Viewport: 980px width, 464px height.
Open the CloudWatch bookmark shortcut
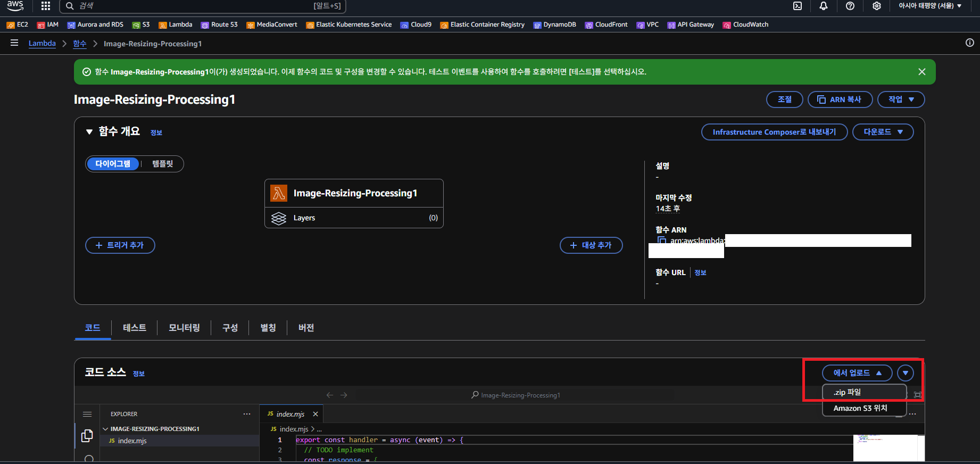click(745, 24)
